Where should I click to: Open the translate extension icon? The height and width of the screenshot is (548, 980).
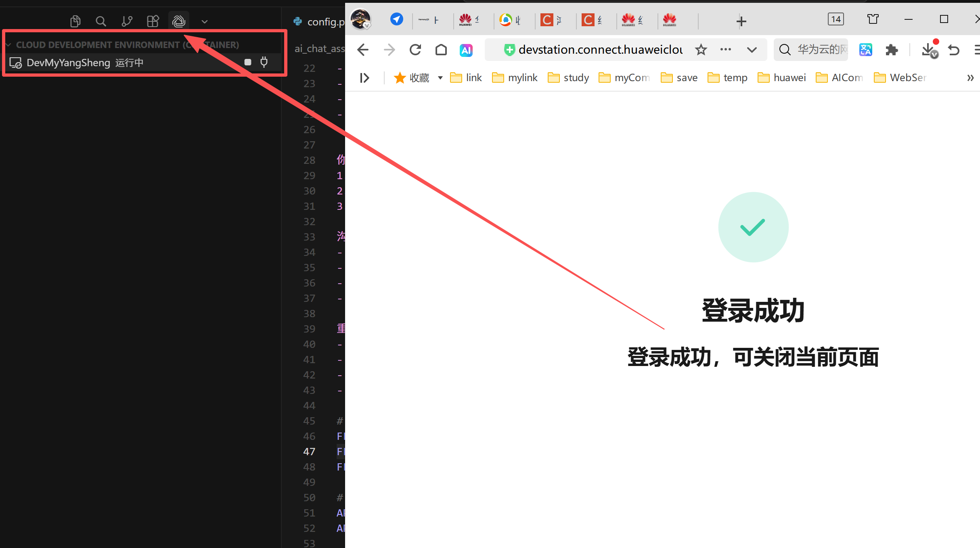coord(865,50)
